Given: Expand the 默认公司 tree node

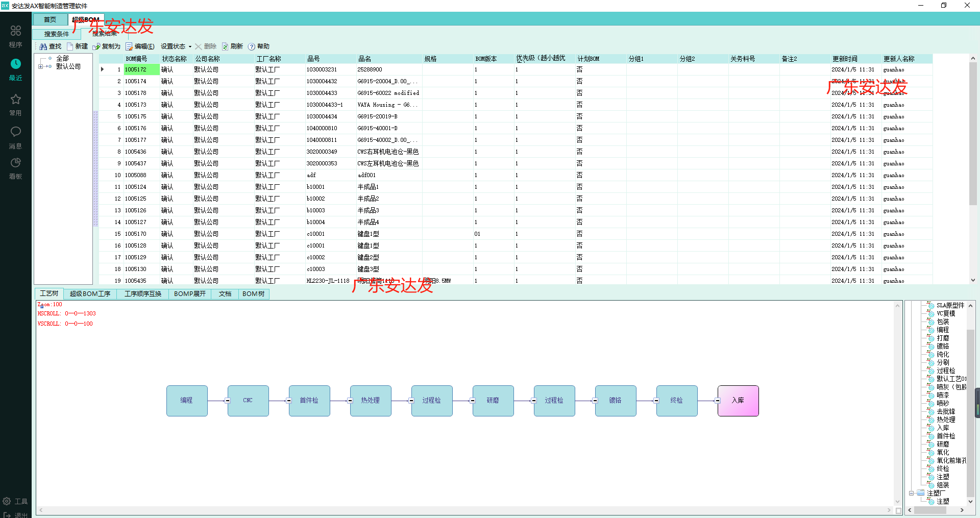Looking at the screenshot, I should pyautogui.click(x=40, y=66).
